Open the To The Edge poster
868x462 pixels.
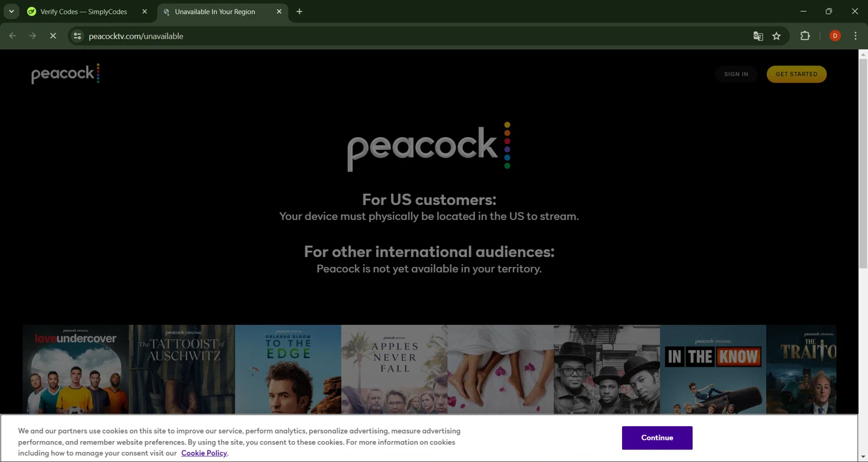(288, 369)
